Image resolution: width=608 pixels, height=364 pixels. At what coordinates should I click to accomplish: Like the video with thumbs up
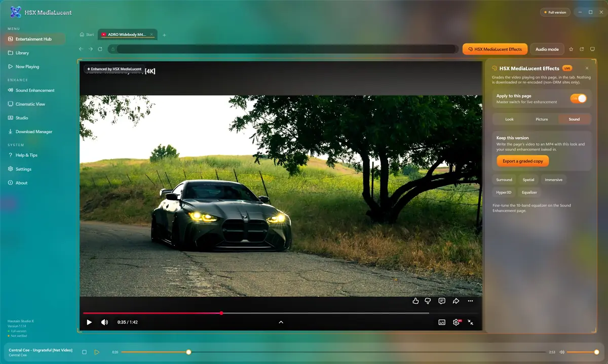416,301
